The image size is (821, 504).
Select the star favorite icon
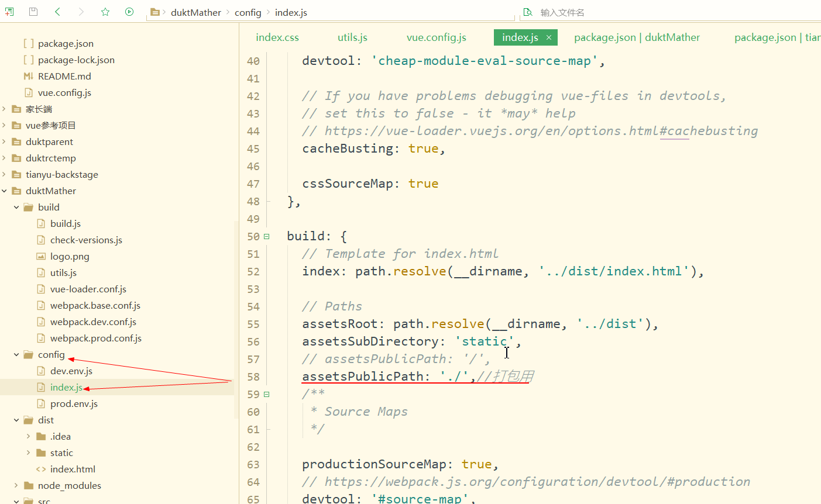click(105, 12)
